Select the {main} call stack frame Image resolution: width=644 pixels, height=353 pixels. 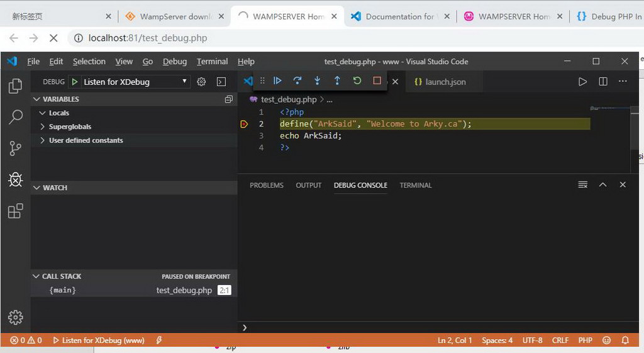[135, 290]
